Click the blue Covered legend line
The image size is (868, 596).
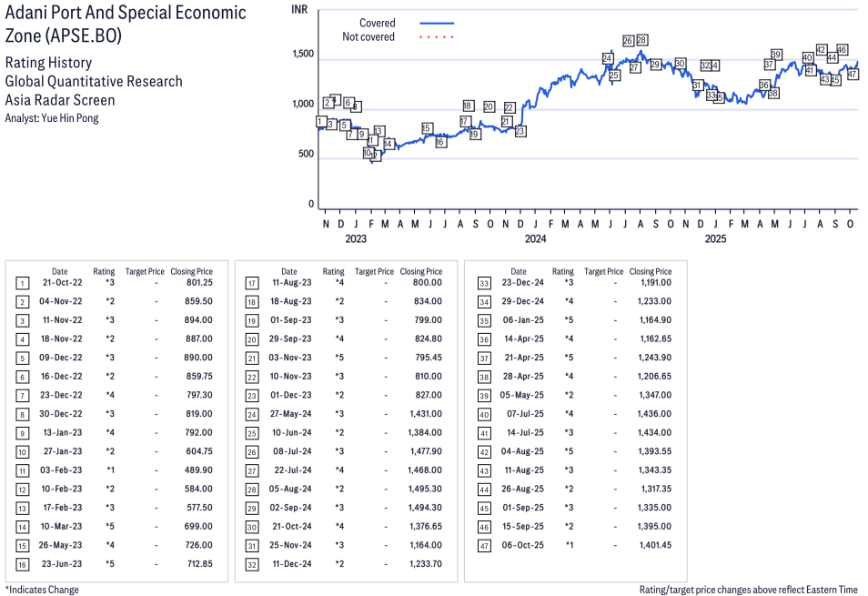[x=437, y=23]
